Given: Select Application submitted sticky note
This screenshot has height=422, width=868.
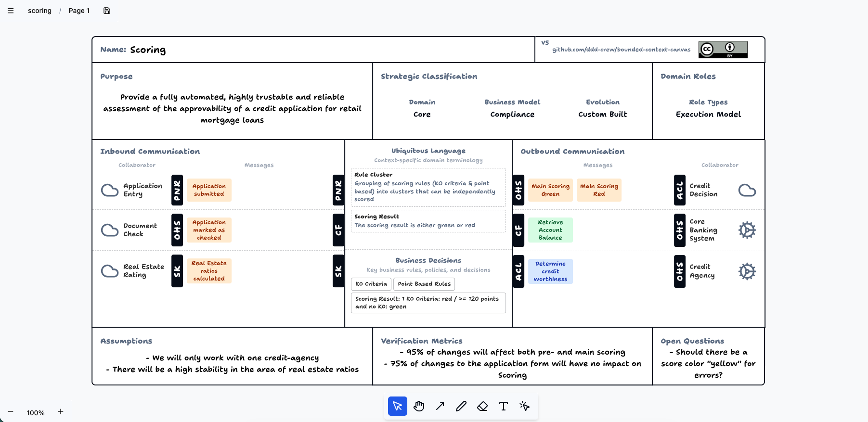Looking at the screenshot, I should coord(209,190).
